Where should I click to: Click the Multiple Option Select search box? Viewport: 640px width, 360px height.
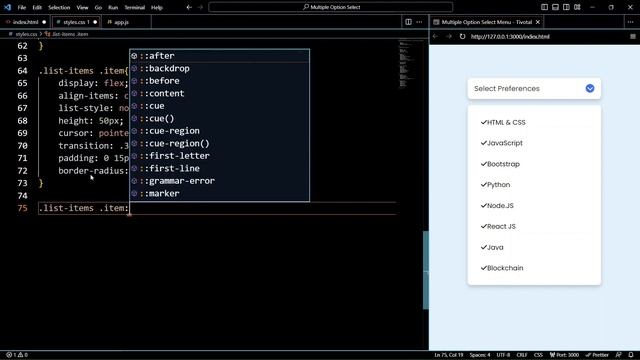pos(331,7)
